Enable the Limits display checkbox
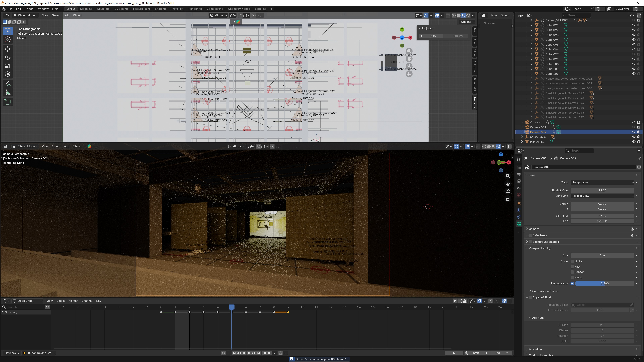 [572, 261]
